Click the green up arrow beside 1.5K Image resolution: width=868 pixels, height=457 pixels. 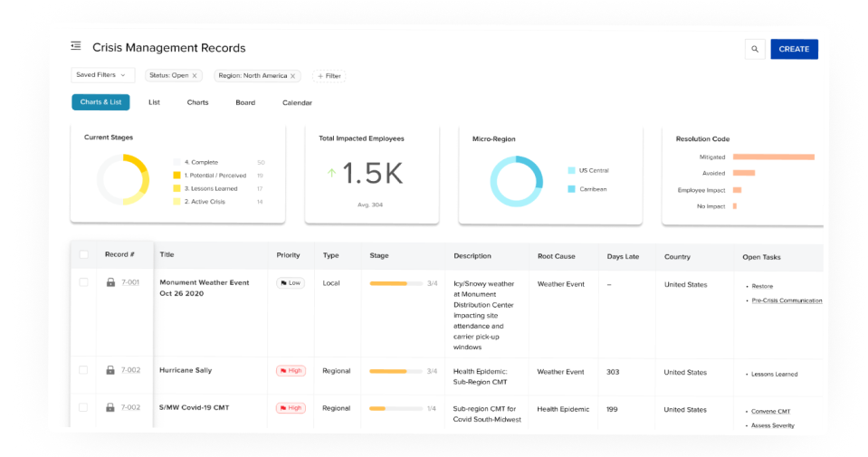coord(331,173)
